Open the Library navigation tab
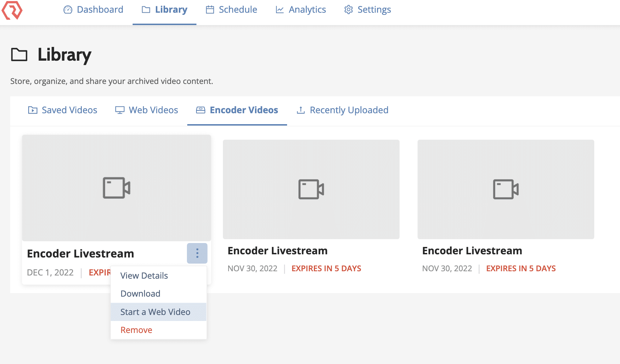The height and width of the screenshot is (364, 620). click(x=164, y=10)
